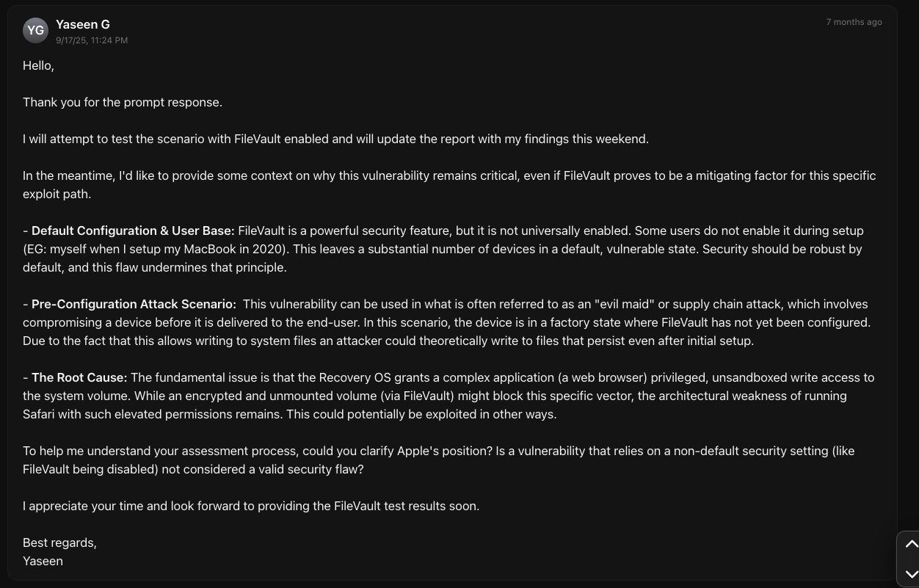
Task: Click "Thank you for the prompt response."
Action: [123, 102]
